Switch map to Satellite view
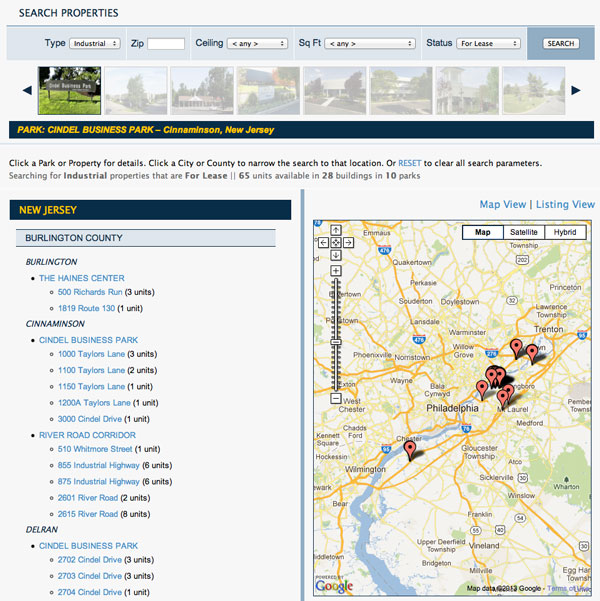The width and height of the screenshot is (600, 601). (524, 232)
